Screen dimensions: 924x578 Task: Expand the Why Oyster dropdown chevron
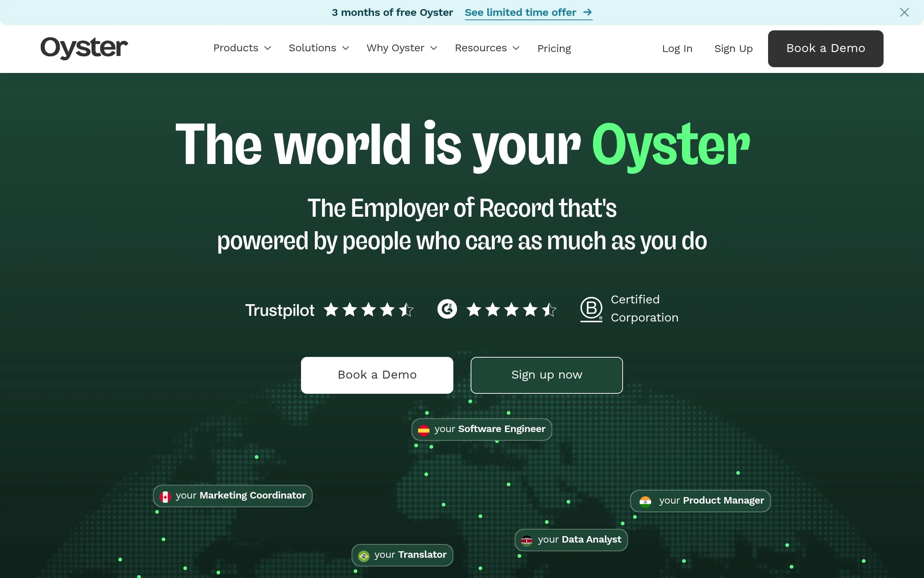point(433,48)
